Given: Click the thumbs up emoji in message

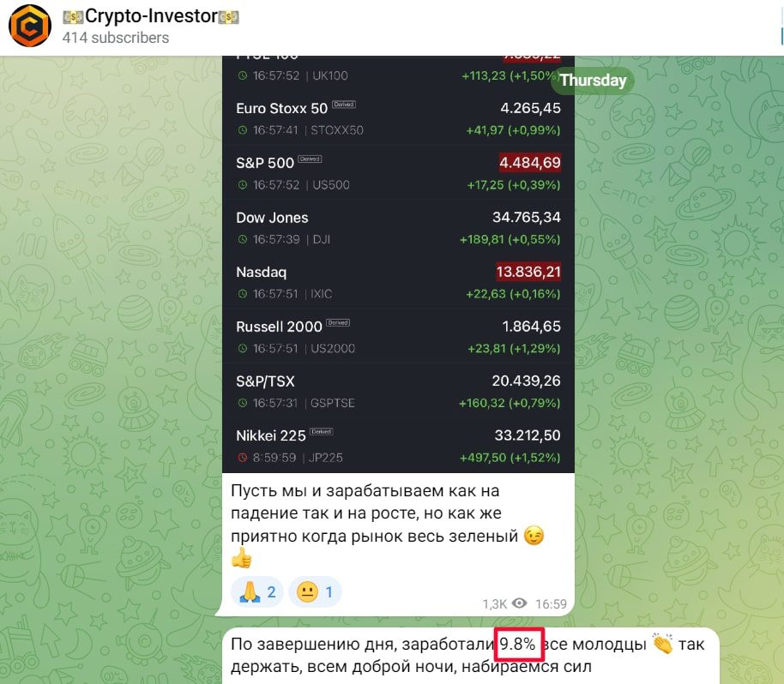Looking at the screenshot, I should (x=242, y=558).
